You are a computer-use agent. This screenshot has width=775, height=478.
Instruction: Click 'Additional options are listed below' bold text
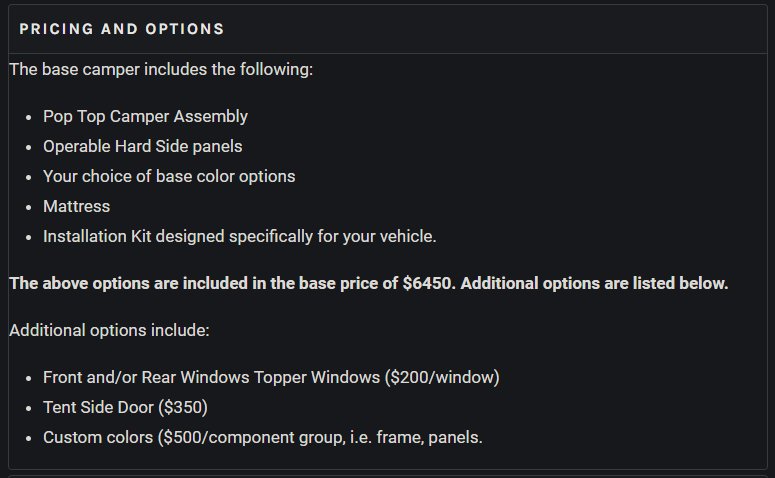(594, 283)
